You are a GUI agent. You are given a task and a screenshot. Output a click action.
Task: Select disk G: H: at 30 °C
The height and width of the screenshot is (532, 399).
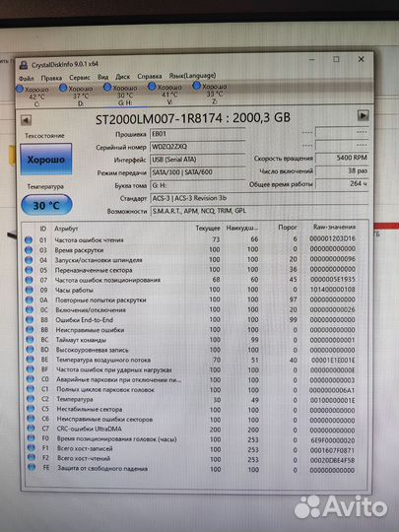click(122, 95)
